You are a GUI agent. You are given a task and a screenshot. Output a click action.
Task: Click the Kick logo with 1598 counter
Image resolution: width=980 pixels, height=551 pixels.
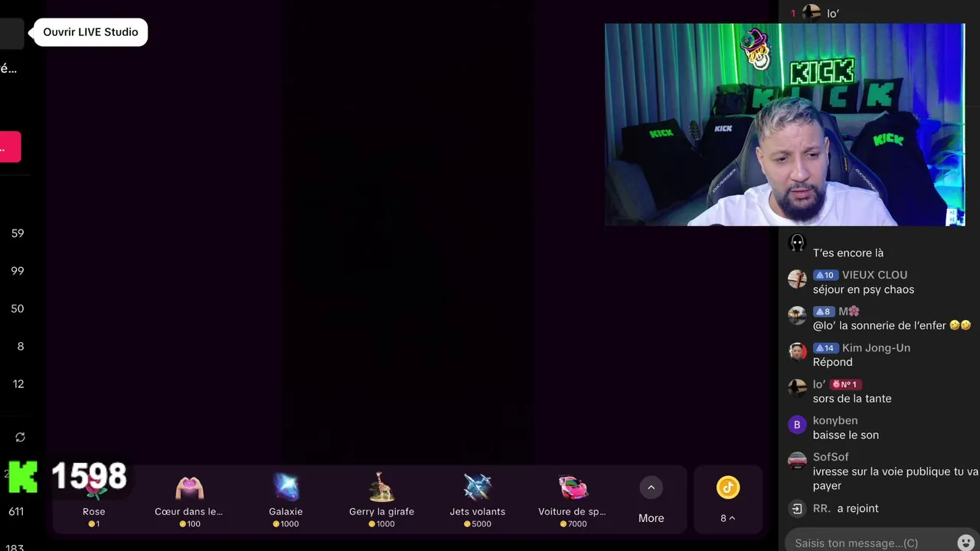point(67,477)
